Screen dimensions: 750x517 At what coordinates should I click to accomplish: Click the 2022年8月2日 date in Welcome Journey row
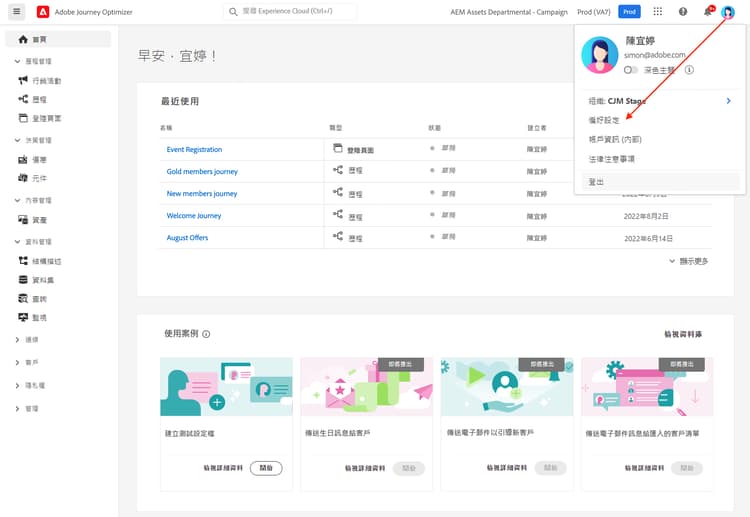[646, 216]
